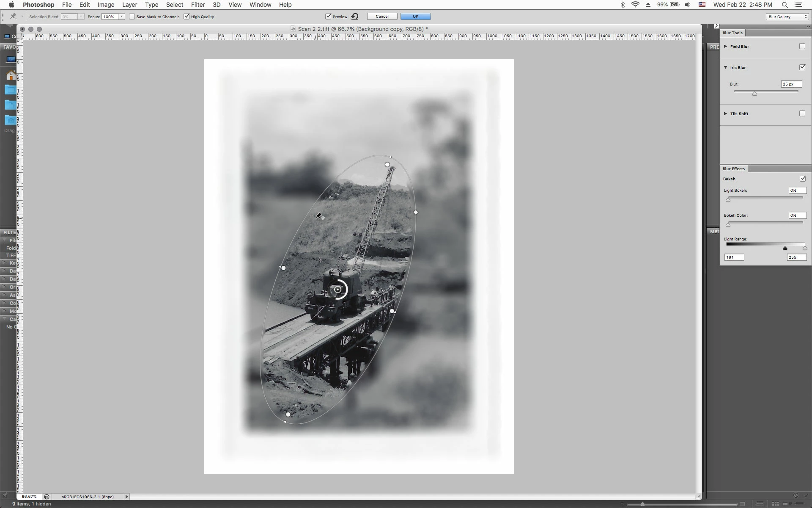Expand the Tilt-Shift section
The height and width of the screenshot is (508, 812).
[x=725, y=113]
